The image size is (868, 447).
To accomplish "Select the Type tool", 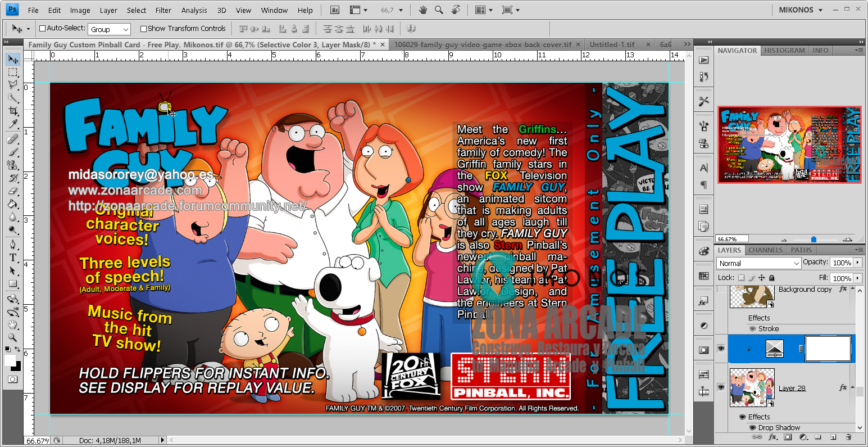I will coord(13,258).
